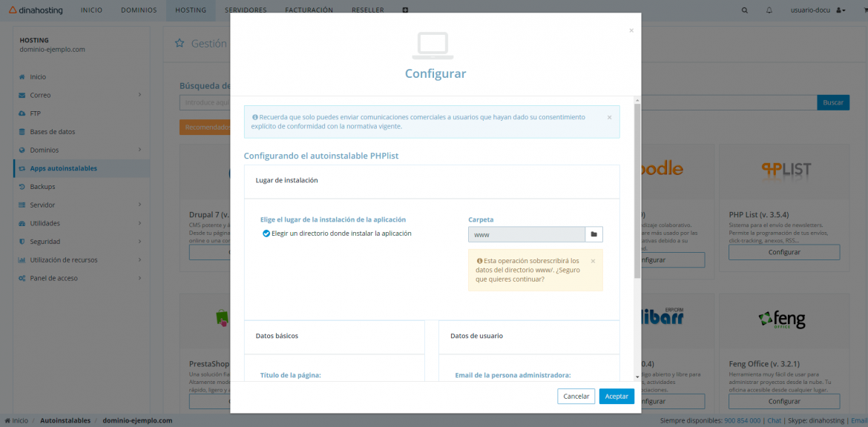The height and width of the screenshot is (427, 868).
Task: Click the Cancelar button
Action: point(576,397)
